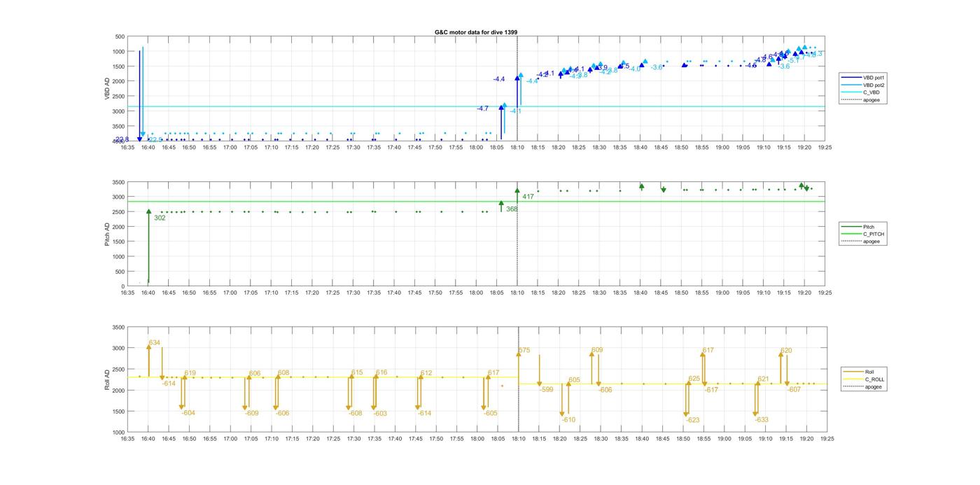Click the roll data label '-599'
The height and width of the screenshot is (485, 980).
(547, 390)
